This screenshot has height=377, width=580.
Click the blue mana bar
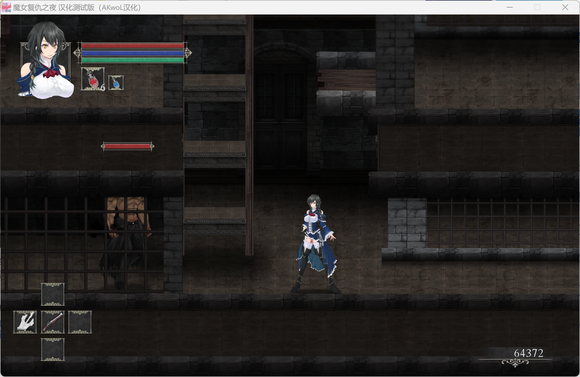click(x=132, y=53)
